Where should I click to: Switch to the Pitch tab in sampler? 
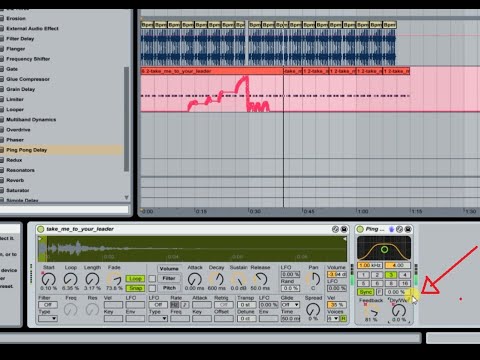coord(169,288)
